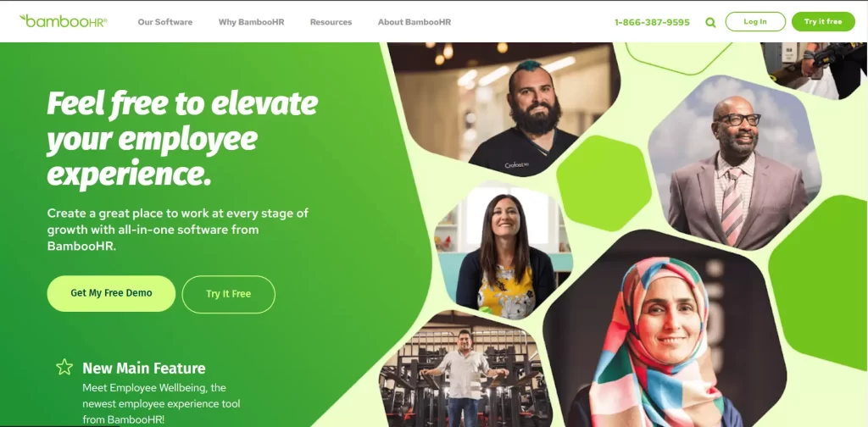Screen dimensions: 868x427
Task: Click the bright green hexagon shape
Action: [604, 183]
